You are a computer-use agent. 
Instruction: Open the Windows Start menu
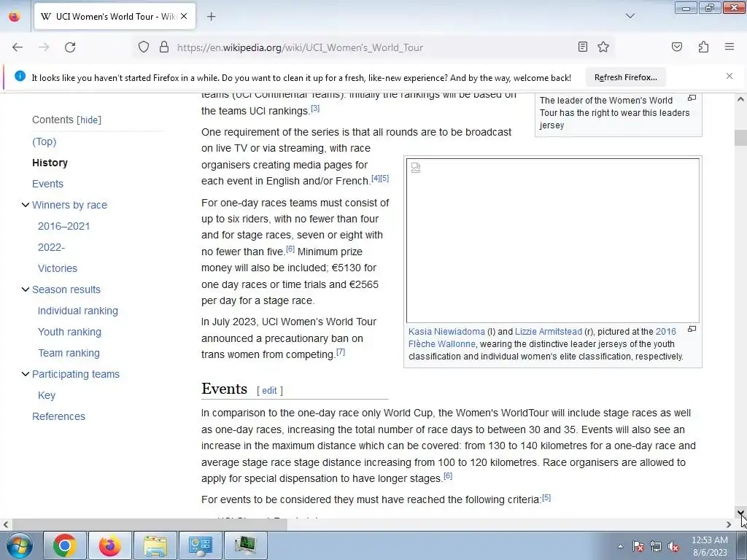[20, 545]
